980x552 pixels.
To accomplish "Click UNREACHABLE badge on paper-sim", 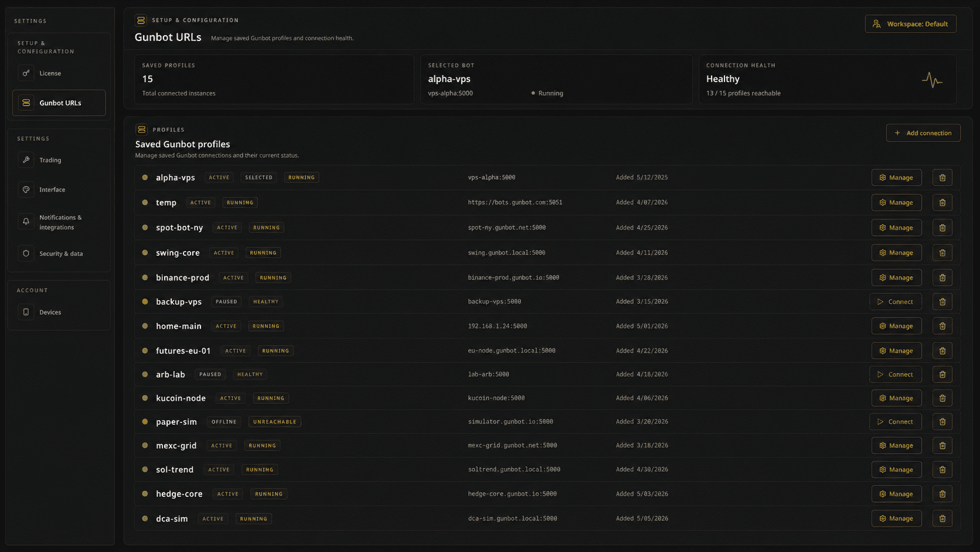I will point(274,422).
